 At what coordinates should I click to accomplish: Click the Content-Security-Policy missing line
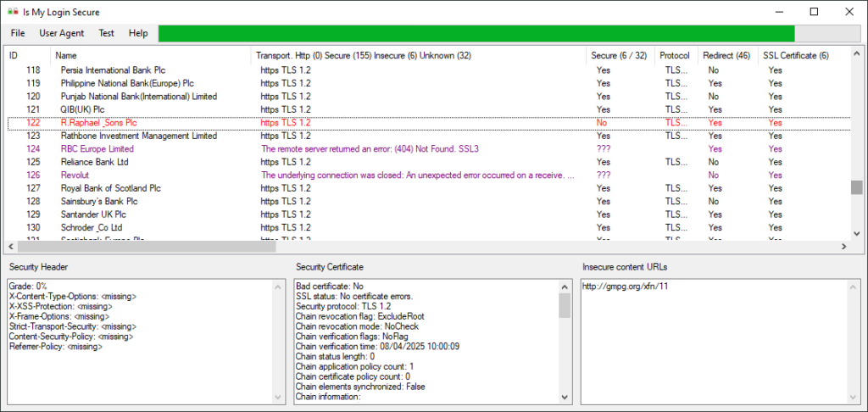[71, 337]
